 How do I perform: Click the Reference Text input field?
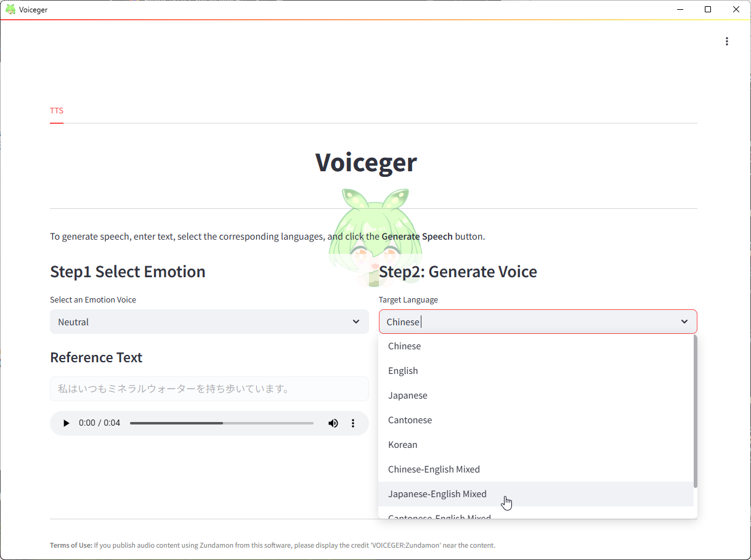209,389
